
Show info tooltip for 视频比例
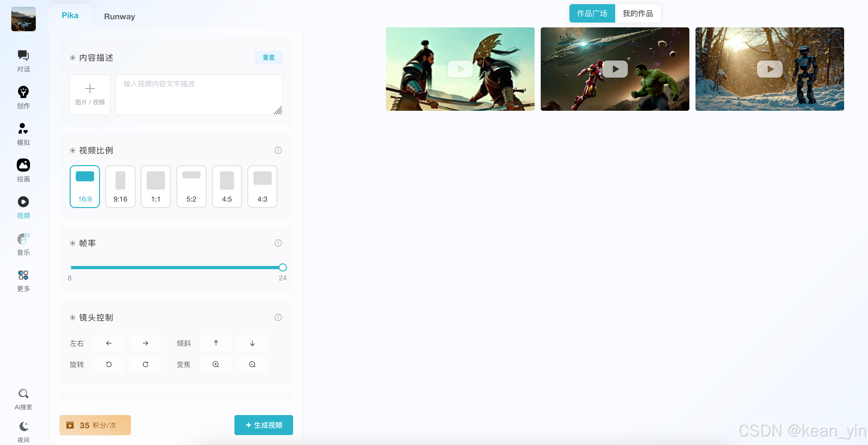[x=278, y=150]
